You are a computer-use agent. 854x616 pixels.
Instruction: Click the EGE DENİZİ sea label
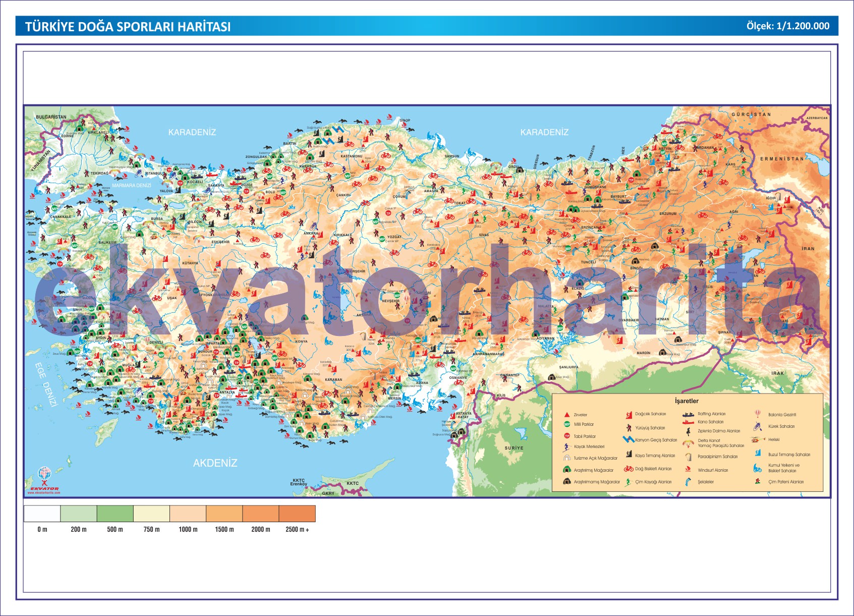pos(46,385)
